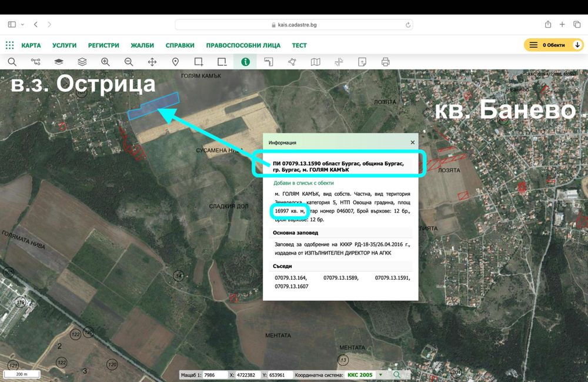
Task: Toggle Safari sidebar button
Action: [x=12, y=24]
